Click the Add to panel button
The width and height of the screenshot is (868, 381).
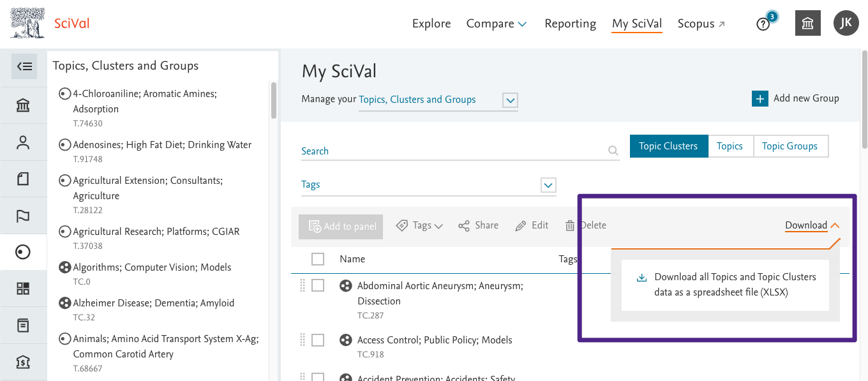tap(341, 226)
